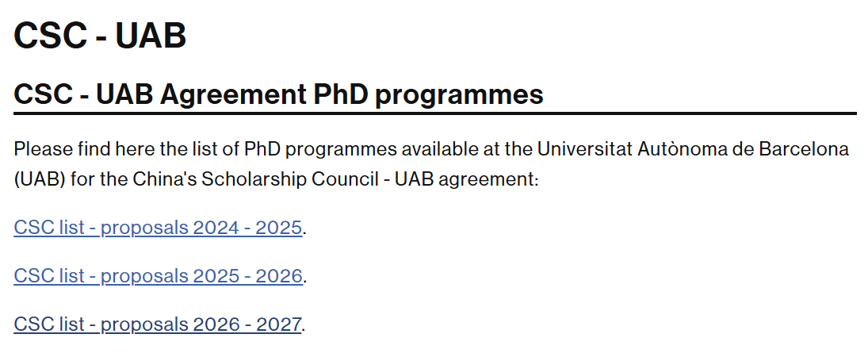Click the word "programmes" in the subheading
The height and width of the screenshot is (357, 868).
(x=459, y=95)
